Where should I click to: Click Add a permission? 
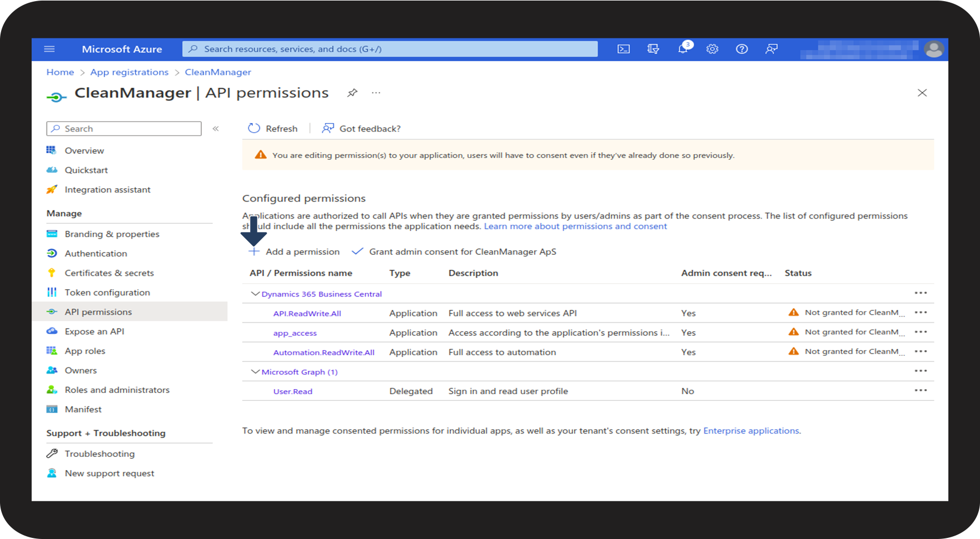point(294,251)
